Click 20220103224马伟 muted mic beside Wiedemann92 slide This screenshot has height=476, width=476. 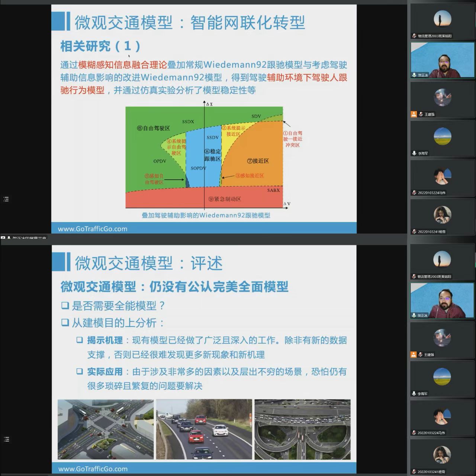[414, 193]
